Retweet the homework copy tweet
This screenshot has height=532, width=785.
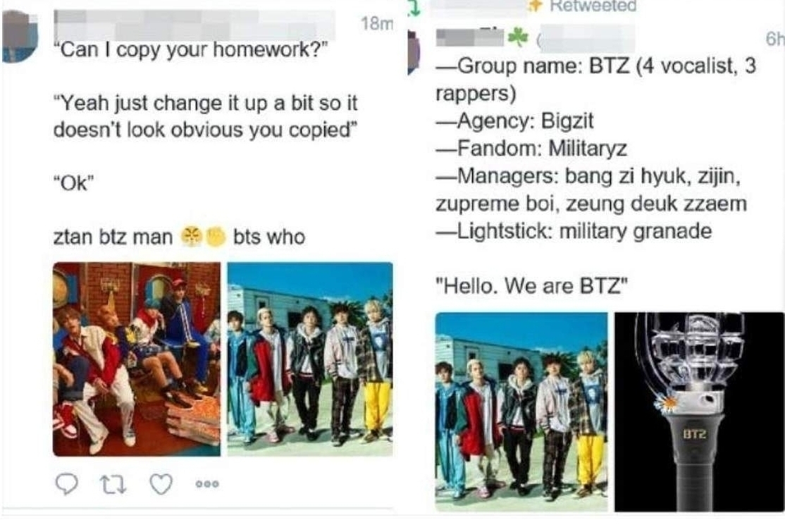(113, 484)
